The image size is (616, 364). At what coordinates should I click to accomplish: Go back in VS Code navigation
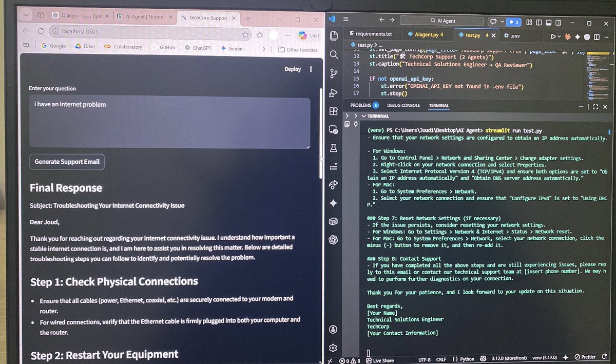381,20
